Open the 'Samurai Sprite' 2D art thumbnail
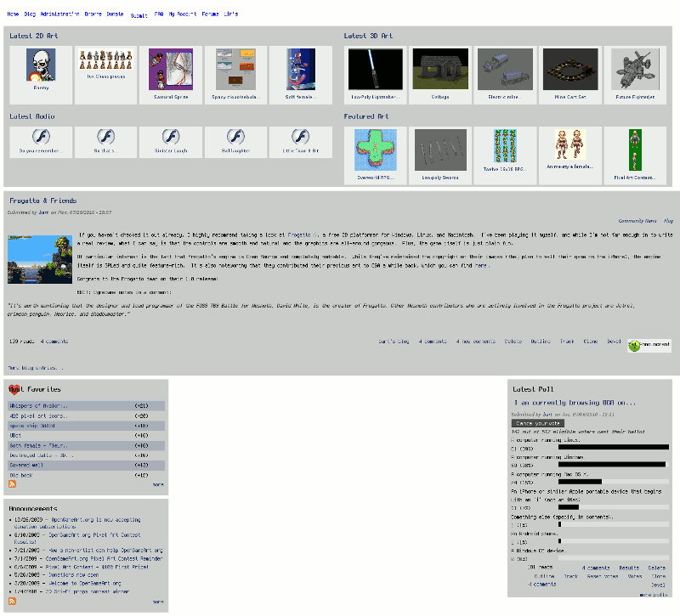This screenshot has width=680, height=616. coord(170,68)
